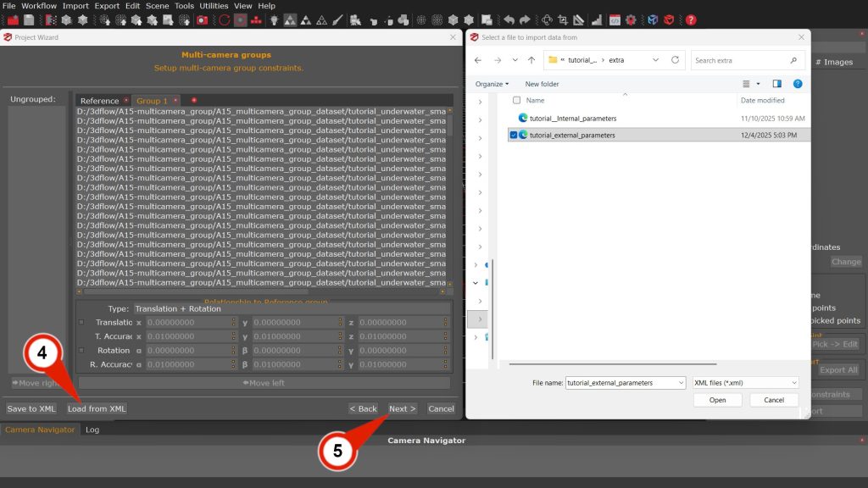Click the refresh button beside address bar
This screenshot has height=488, width=868.
point(676,60)
